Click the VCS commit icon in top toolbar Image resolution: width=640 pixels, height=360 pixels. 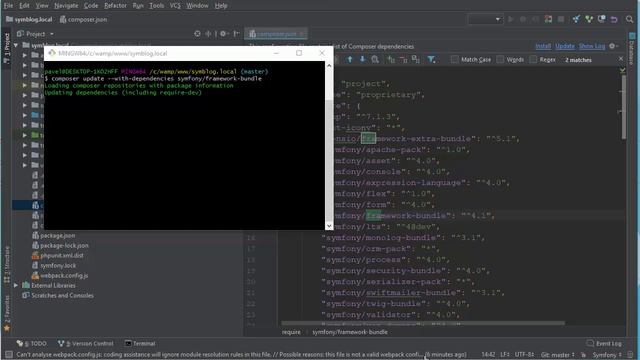click(x=589, y=19)
